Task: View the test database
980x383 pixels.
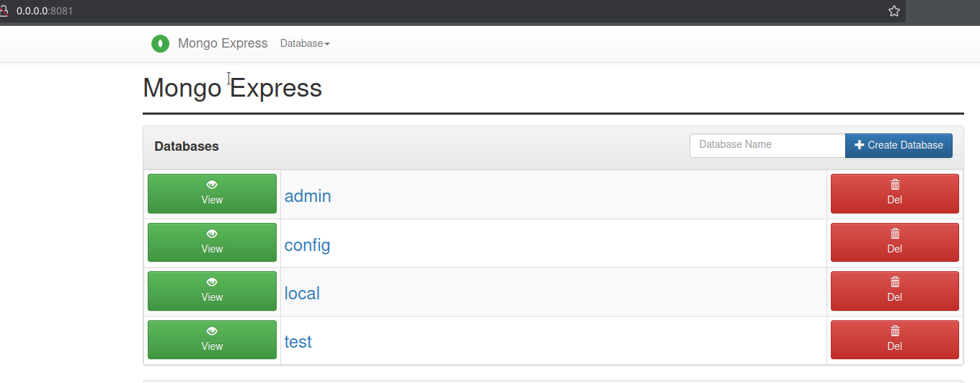Action: click(212, 340)
